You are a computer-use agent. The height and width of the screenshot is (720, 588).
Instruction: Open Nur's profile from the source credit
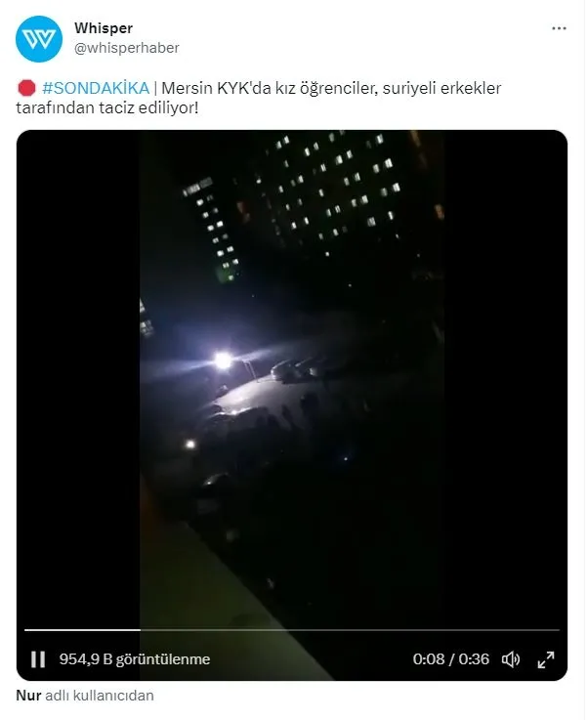coord(28,696)
